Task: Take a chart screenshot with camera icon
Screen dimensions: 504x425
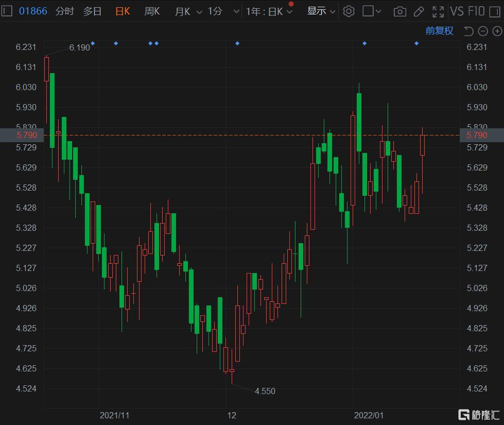Action: (x=399, y=11)
